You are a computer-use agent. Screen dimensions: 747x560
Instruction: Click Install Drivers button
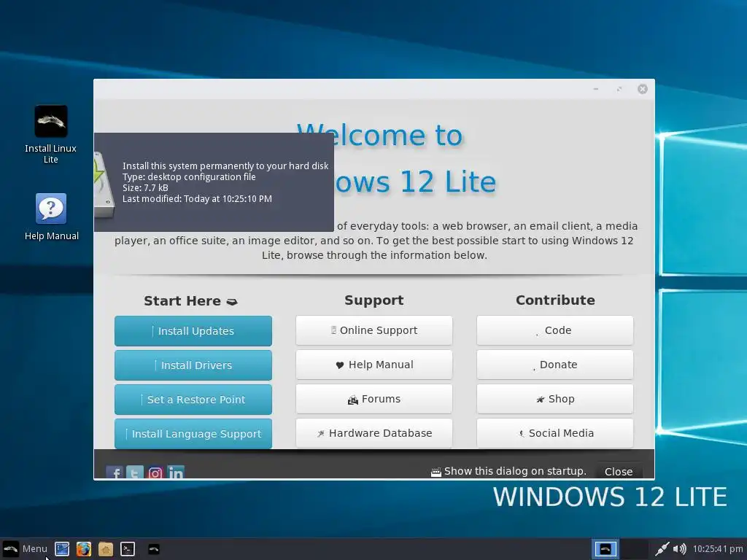[x=193, y=365]
